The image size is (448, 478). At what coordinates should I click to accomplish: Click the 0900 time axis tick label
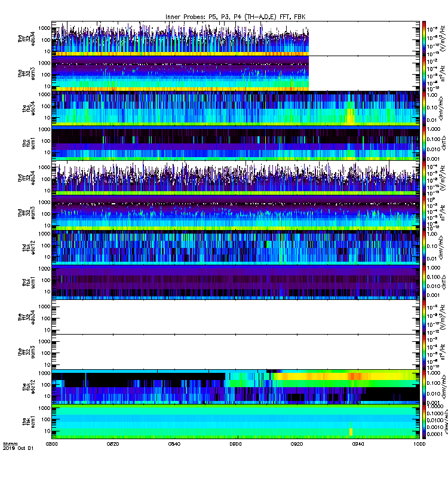[x=235, y=444]
